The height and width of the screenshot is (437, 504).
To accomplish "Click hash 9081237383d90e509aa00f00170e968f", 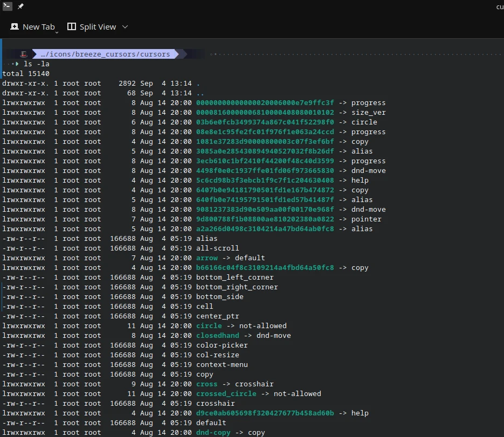I will 265,210.
